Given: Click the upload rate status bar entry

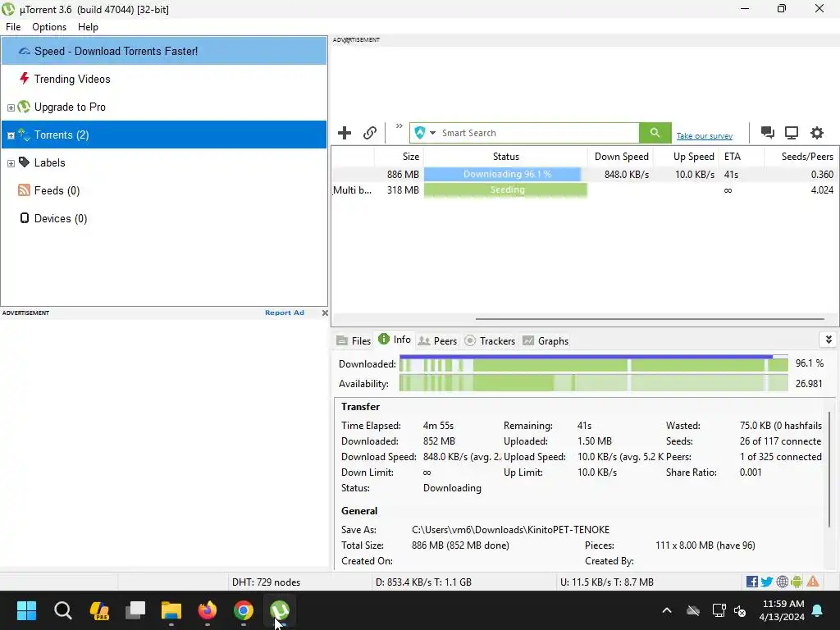Looking at the screenshot, I should pos(606,582).
